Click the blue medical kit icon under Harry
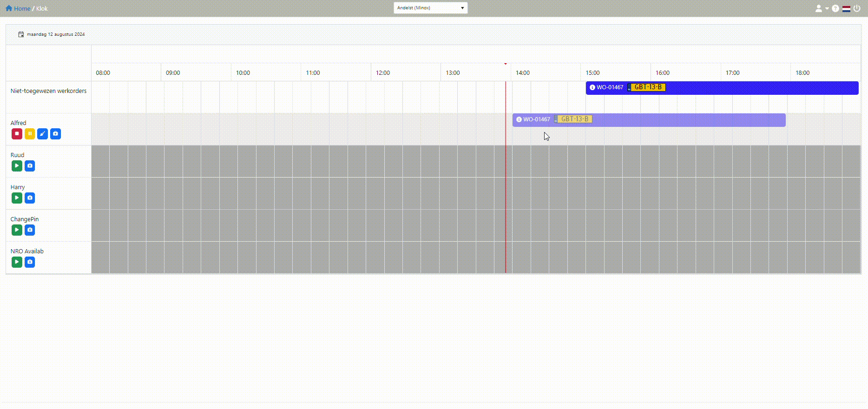The width and height of the screenshot is (868, 409). point(30,198)
